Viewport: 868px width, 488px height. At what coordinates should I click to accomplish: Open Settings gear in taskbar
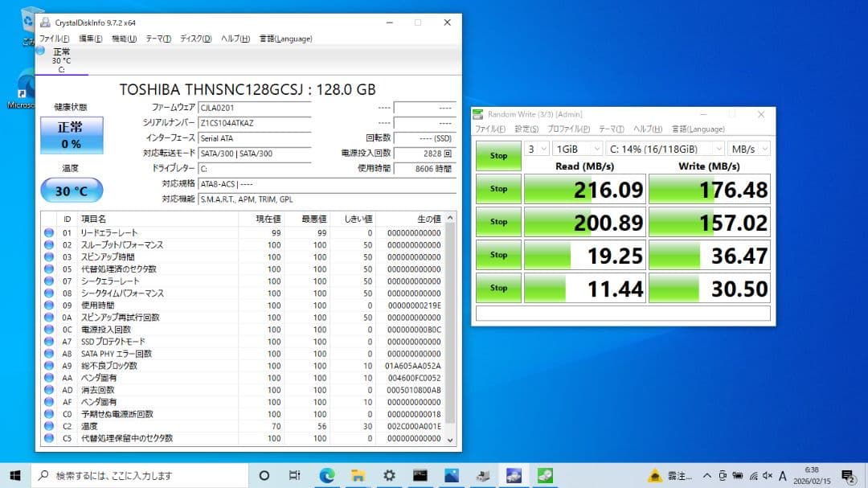click(x=389, y=475)
